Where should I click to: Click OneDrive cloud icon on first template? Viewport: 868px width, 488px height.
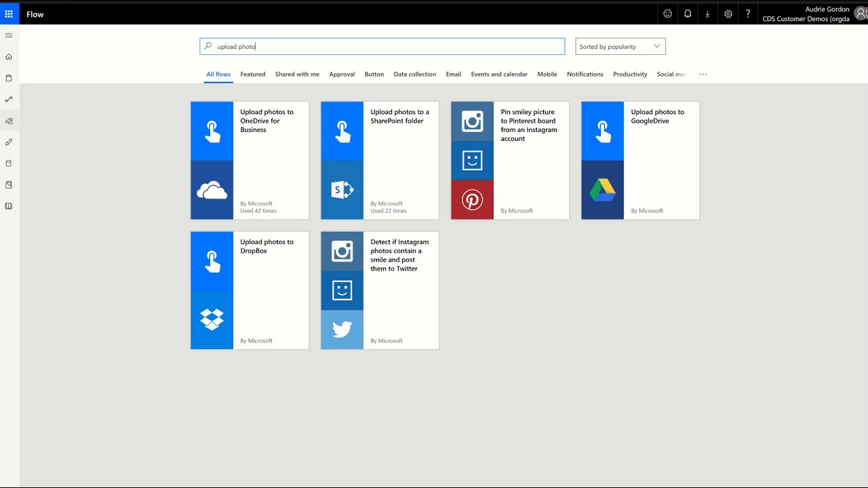click(212, 190)
